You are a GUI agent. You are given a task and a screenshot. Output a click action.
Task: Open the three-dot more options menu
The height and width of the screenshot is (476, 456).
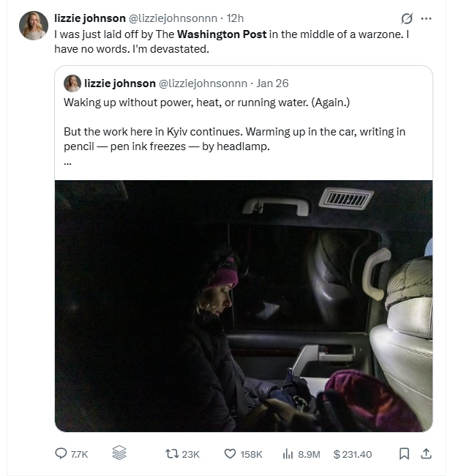tap(427, 18)
